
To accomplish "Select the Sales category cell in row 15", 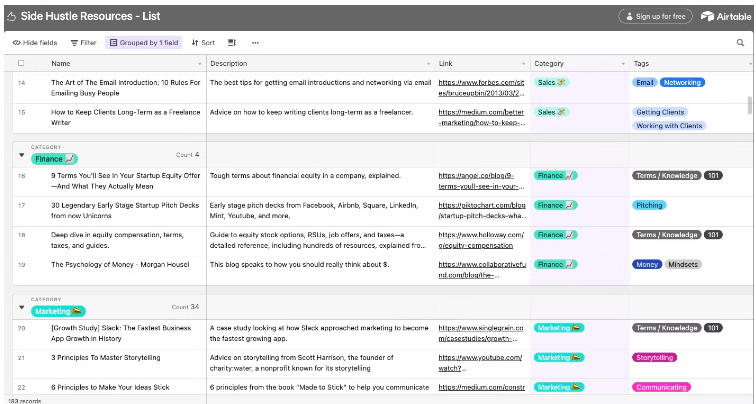I will tap(580, 118).
